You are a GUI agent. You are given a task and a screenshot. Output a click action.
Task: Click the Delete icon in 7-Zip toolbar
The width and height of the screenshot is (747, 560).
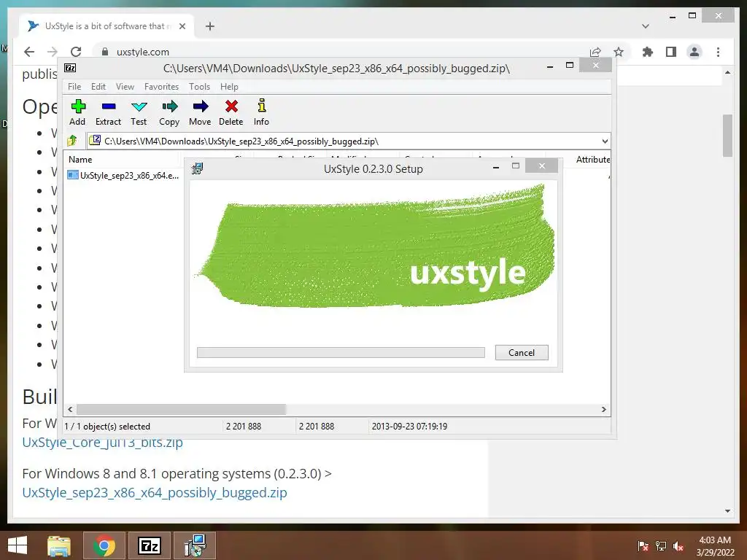(231, 112)
